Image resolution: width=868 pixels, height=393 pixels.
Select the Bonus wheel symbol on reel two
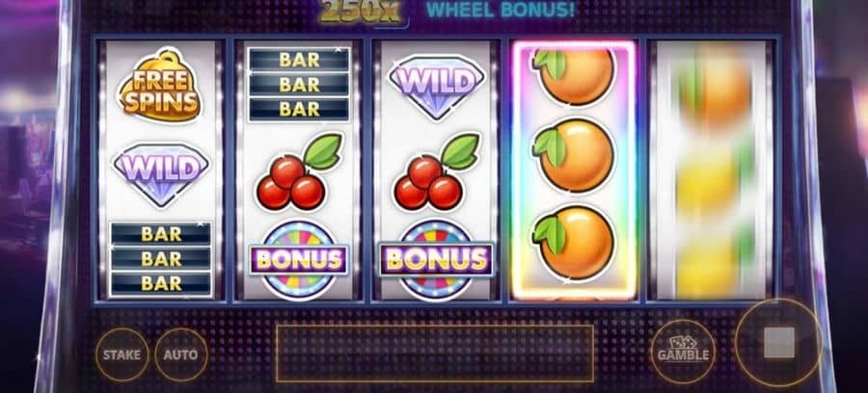[299, 259]
